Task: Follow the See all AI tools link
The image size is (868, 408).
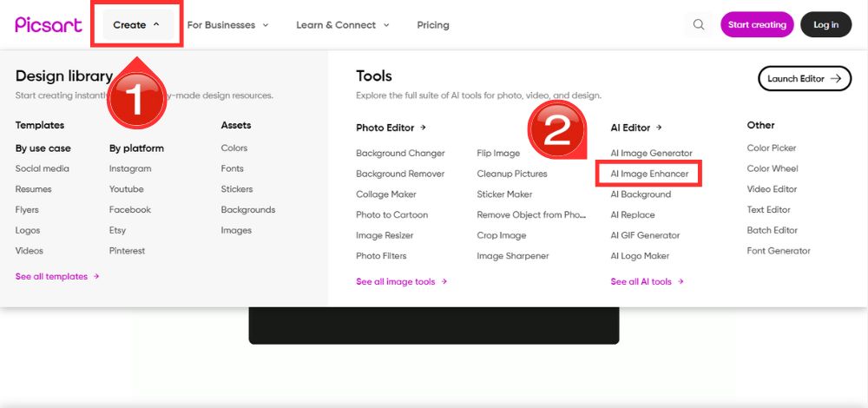Action: [648, 281]
